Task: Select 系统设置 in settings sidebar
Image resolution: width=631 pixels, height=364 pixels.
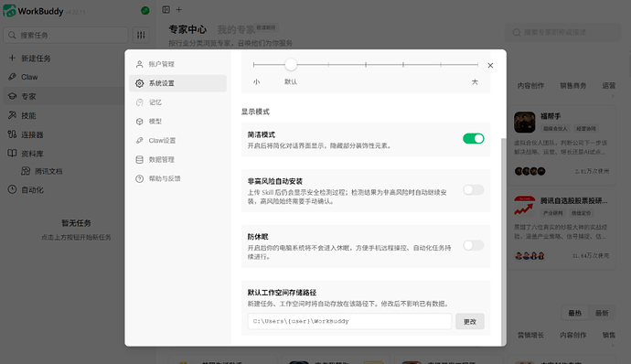Action: click(177, 83)
